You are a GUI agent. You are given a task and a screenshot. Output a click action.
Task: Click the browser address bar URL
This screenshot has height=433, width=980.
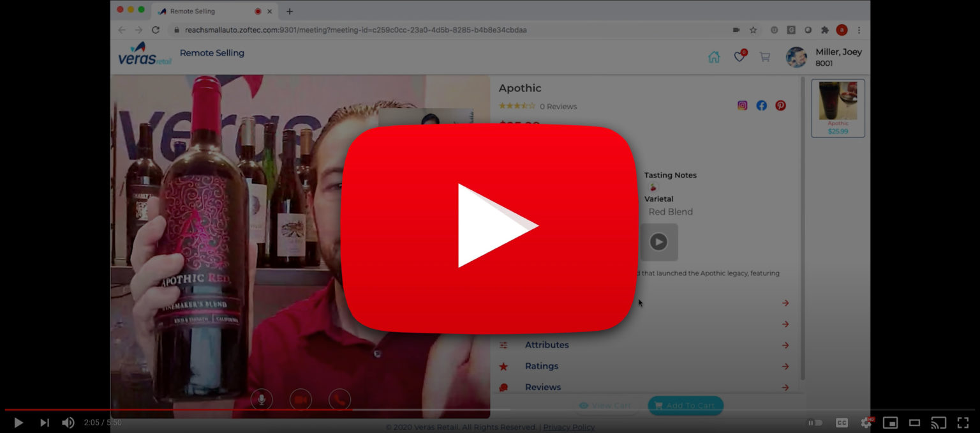click(356, 30)
